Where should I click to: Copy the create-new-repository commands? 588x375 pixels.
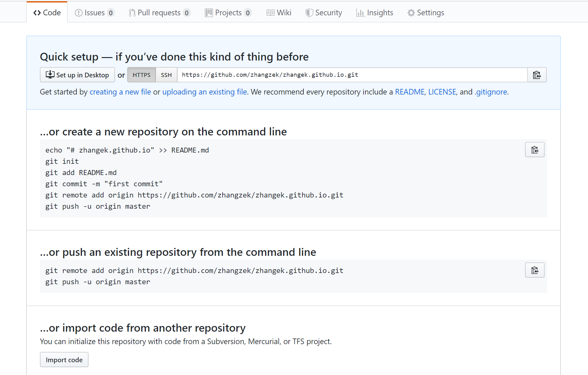(535, 150)
